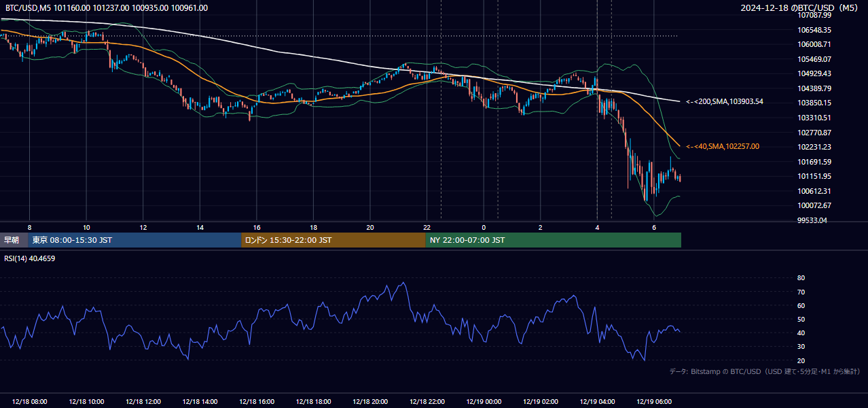Screen dimensions: 868x408
Task: Click price axis value 101151.95
Action: 814,176
